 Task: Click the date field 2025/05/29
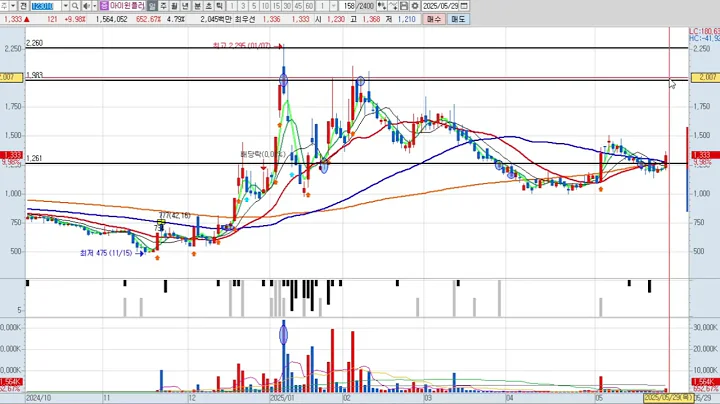coord(440,6)
